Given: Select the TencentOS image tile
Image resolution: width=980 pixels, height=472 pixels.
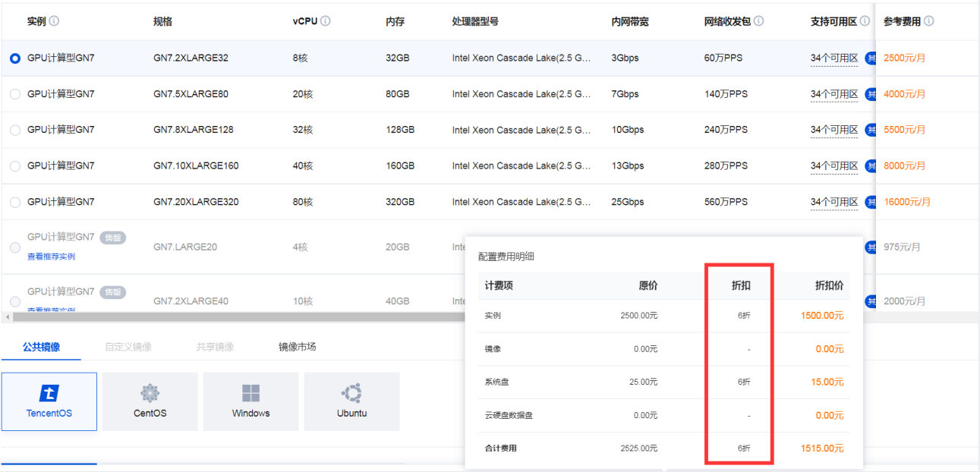Looking at the screenshot, I should 49,401.
